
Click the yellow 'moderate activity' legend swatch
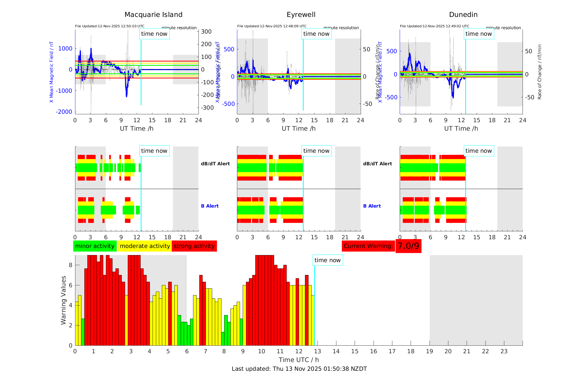[145, 246]
